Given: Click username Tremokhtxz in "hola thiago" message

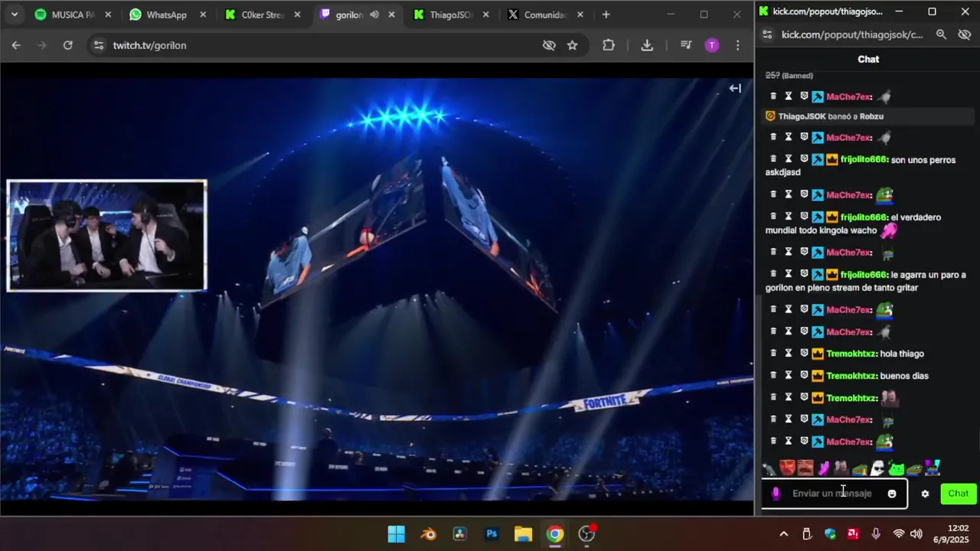Looking at the screenshot, I should click(851, 354).
